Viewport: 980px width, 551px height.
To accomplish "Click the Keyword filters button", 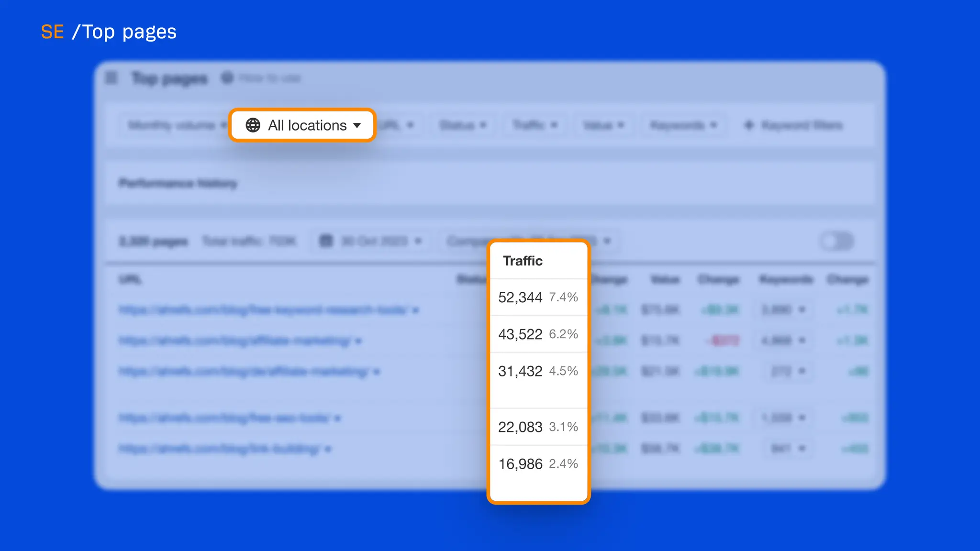I will coord(793,125).
